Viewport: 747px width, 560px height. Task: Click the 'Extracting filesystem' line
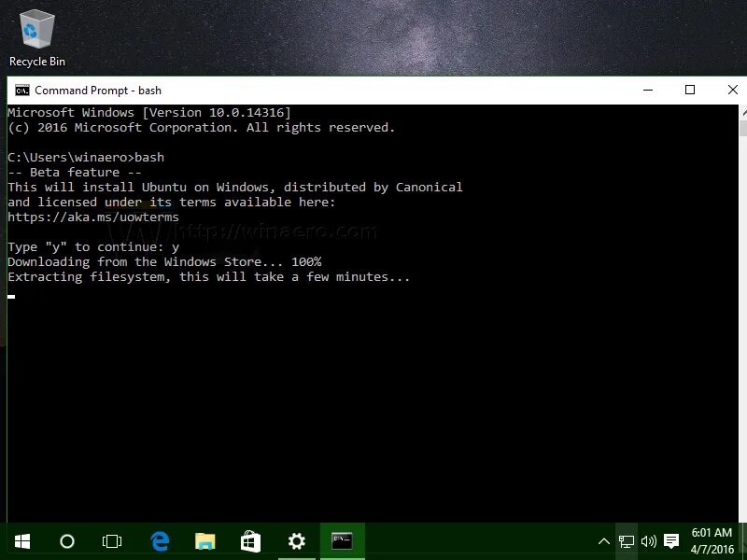tap(208, 277)
